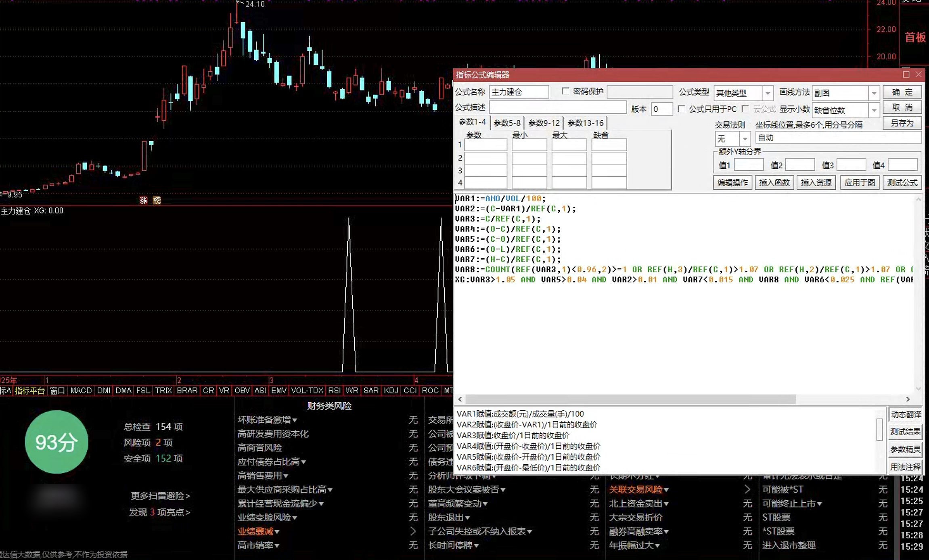Screen dimensions: 929x560
Task: Click 测试公式 button
Action: tap(902, 183)
